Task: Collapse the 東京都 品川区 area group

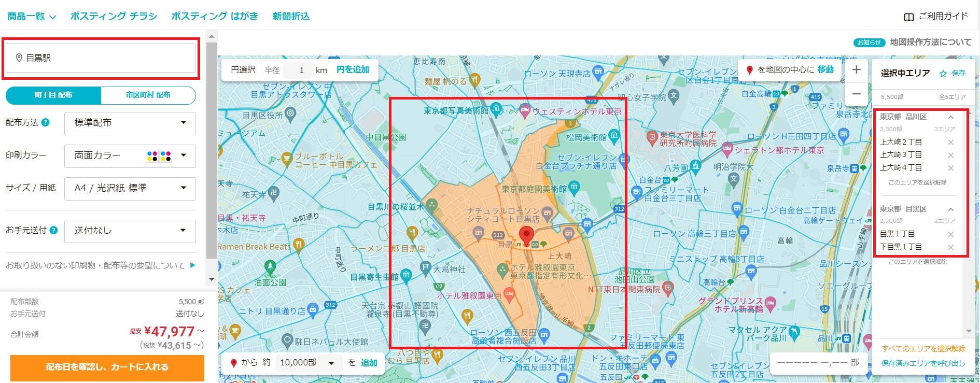Action: click(950, 117)
